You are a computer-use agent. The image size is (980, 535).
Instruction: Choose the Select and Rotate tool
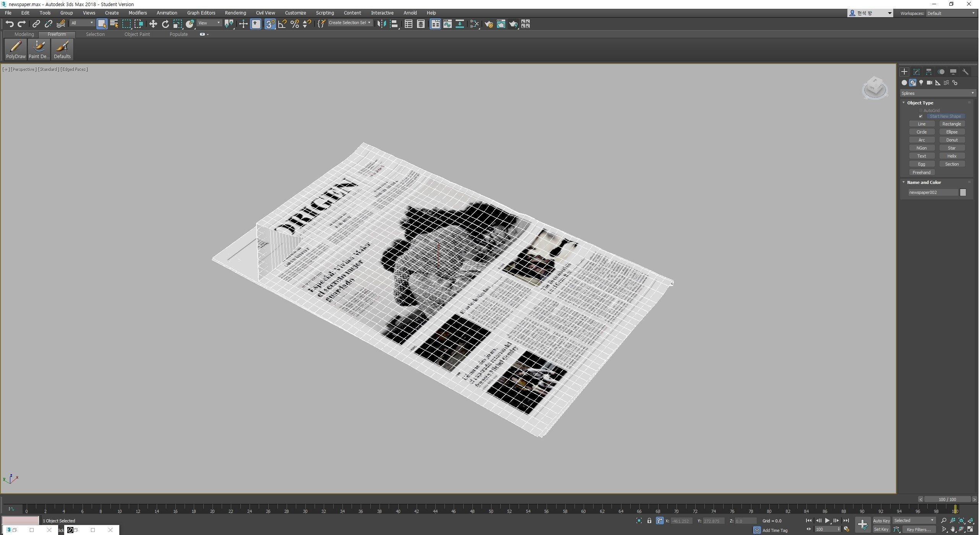[x=165, y=24]
